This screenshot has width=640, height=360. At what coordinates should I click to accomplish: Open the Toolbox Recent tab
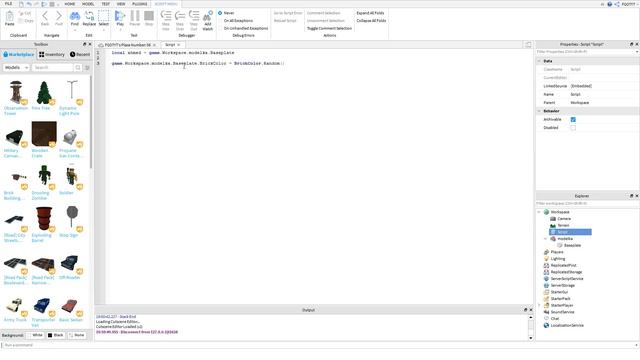[x=80, y=54]
